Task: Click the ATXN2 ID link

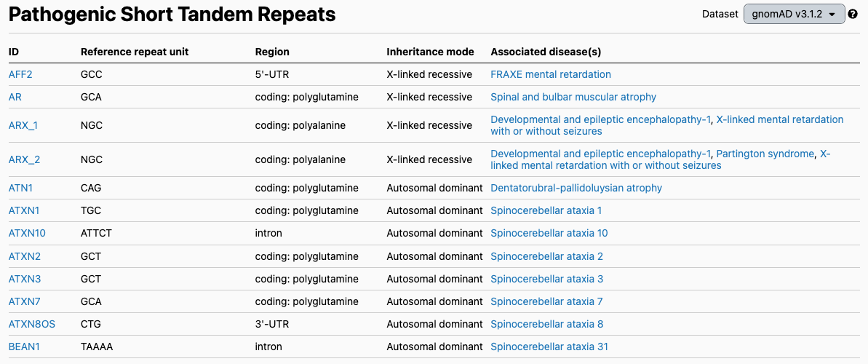Action: 24,256
